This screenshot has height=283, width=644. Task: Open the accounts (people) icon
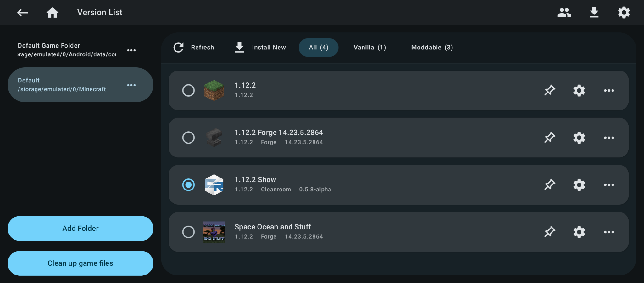(x=564, y=13)
